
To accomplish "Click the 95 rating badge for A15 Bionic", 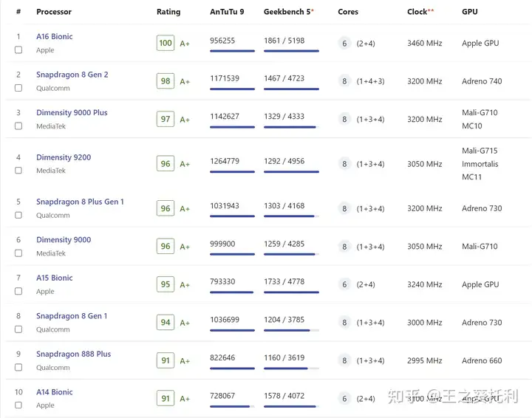I will [x=166, y=284].
